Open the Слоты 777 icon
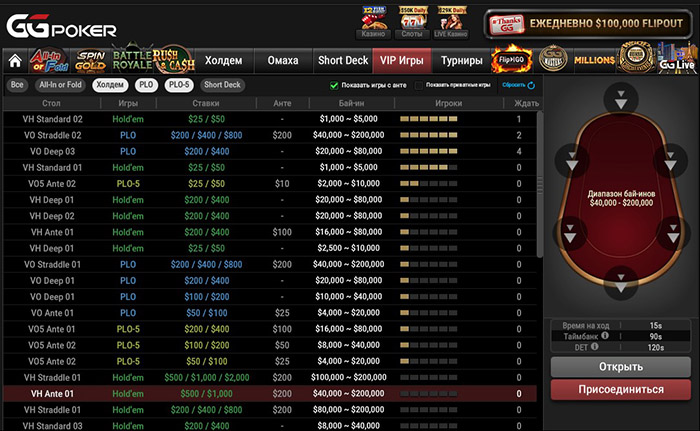 [411, 21]
